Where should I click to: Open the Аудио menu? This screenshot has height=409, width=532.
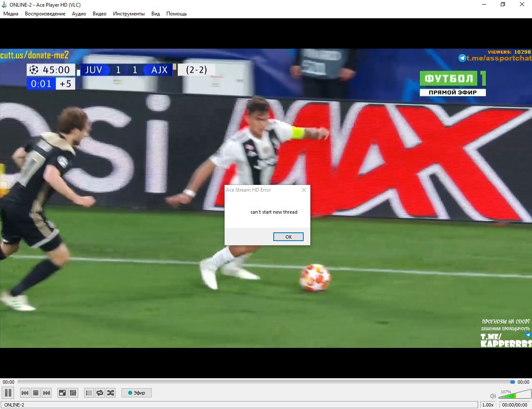79,14
